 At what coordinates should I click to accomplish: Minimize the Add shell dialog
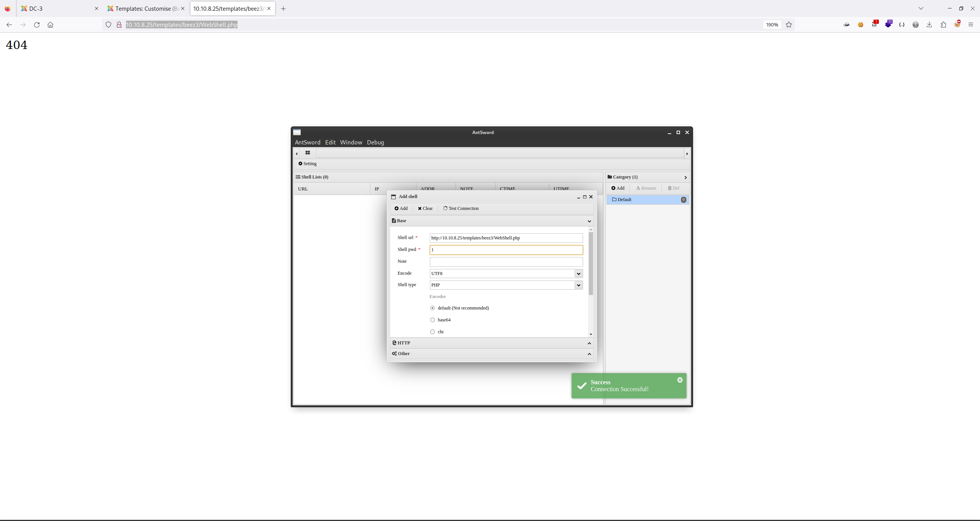click(578, 197)
